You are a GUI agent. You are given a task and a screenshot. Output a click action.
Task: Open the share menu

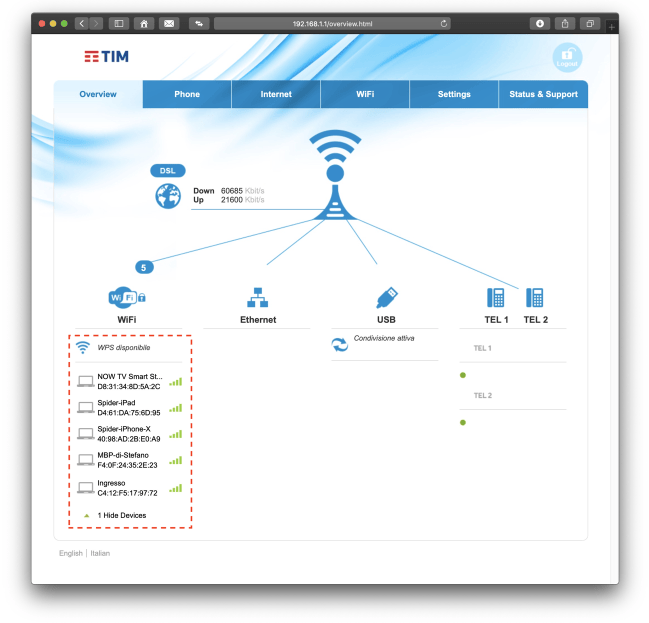565,24
